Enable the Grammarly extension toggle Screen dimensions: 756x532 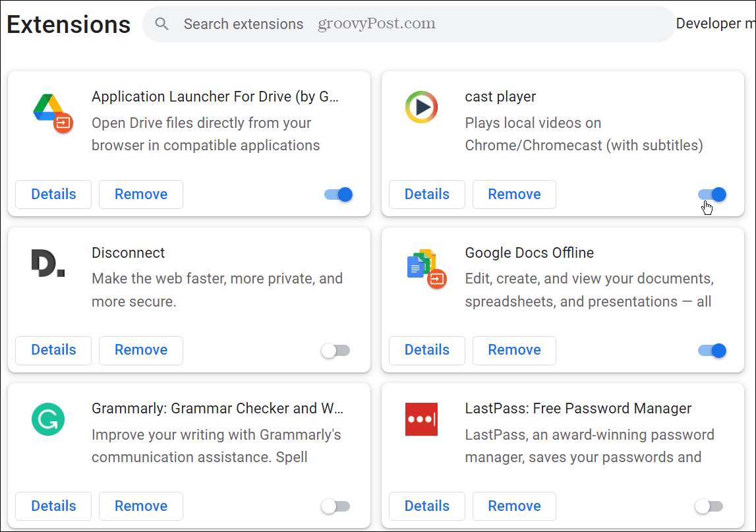[x=336, y=506]
